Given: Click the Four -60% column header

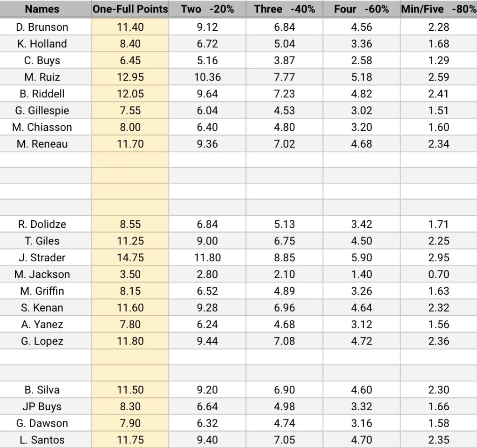Looking at the screenshot, I should [361, 9].
